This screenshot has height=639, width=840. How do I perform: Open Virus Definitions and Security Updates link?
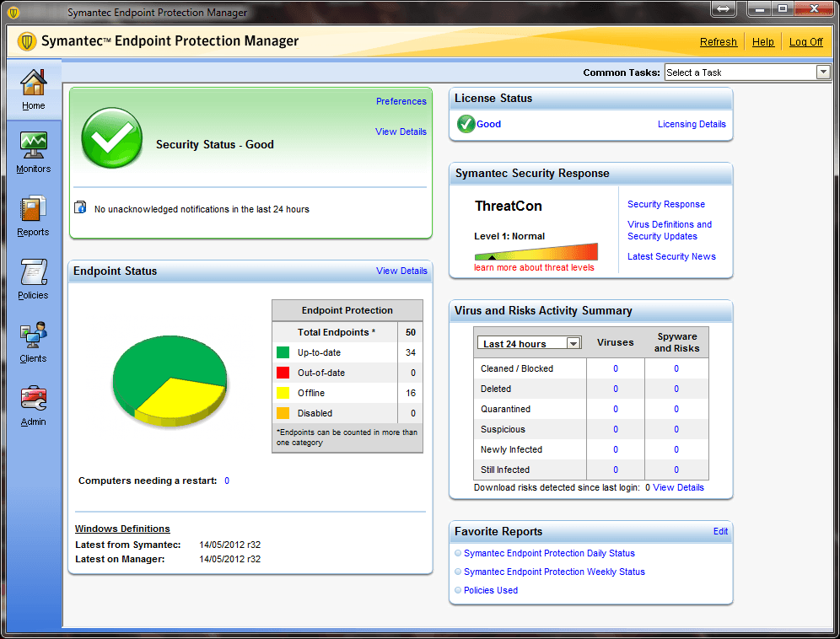point(670,230)
